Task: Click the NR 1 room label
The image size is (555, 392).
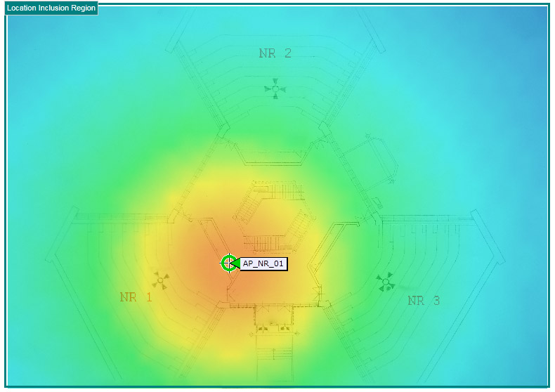Action: pyautogui.click(x=136, y=297)
